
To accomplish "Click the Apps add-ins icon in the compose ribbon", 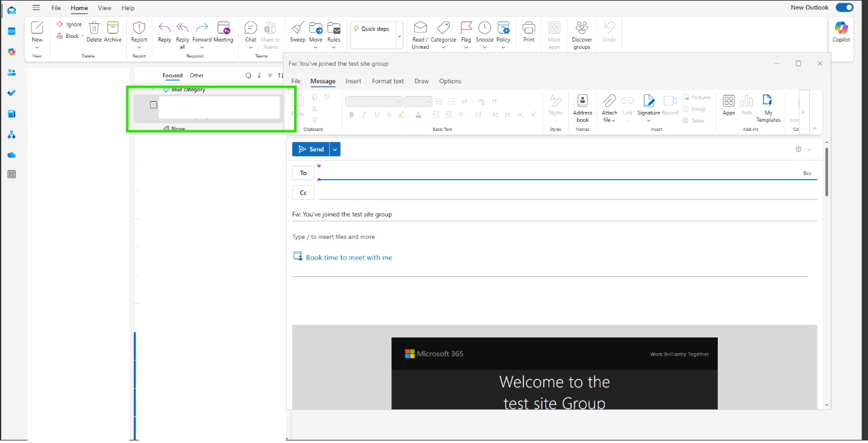I will pyautogui.click(x=729, y=105).
